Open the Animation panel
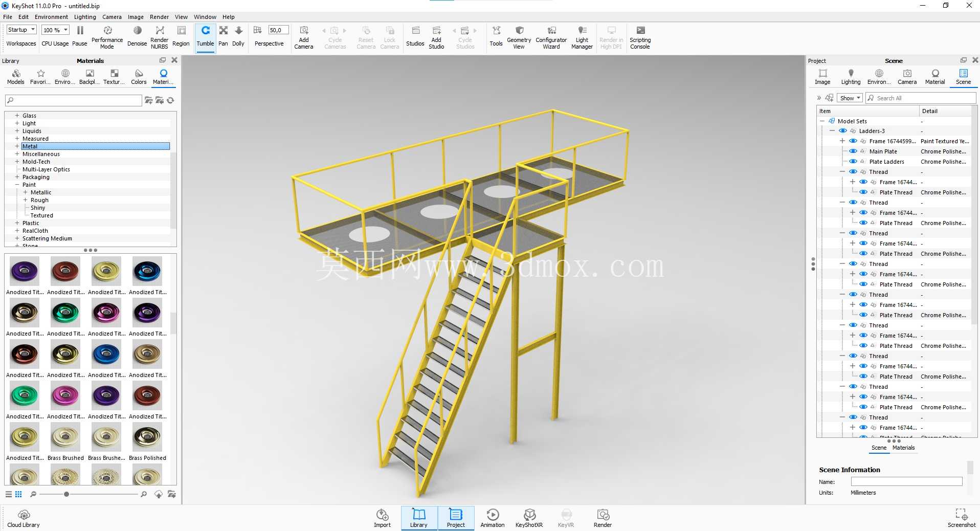This screenshot has width=980, height=531. [x=493, y=518]
